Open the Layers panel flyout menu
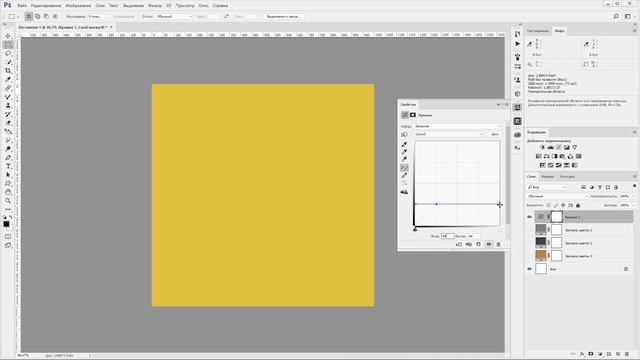 click(634, 176)
